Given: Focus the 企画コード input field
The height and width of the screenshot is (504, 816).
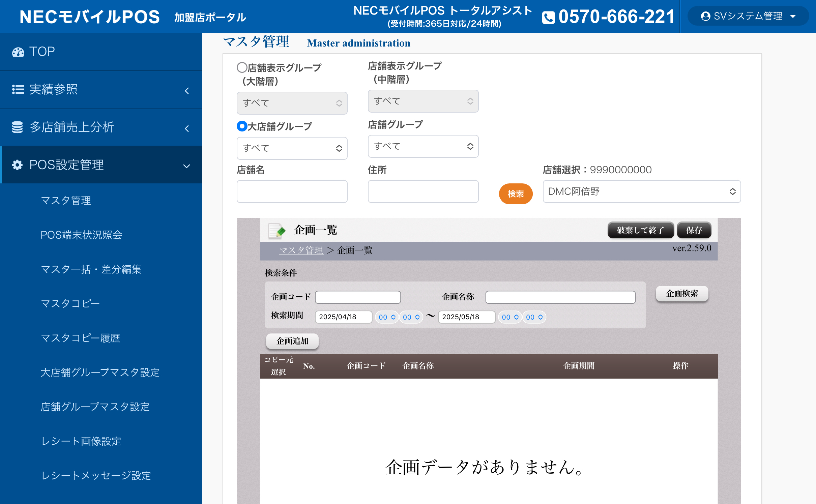Looking at the screenshot, I should click(x=358, y=297).
